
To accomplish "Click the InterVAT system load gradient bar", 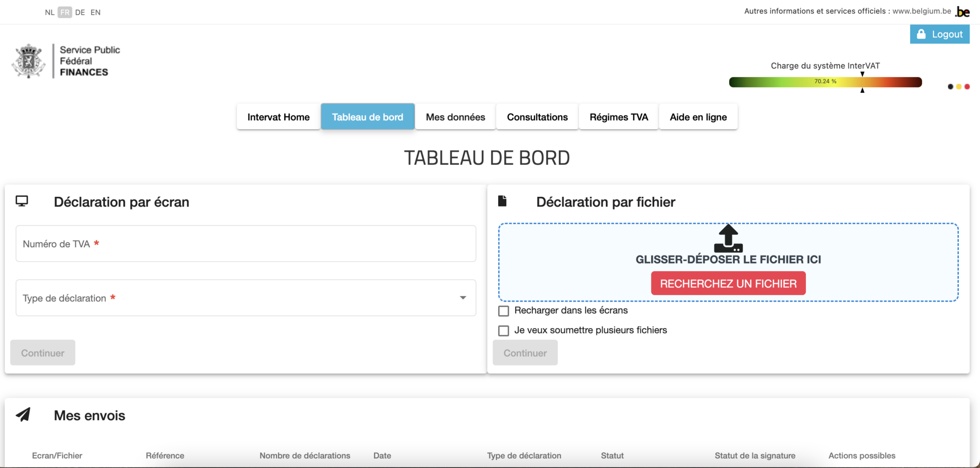I will point(825,82).
